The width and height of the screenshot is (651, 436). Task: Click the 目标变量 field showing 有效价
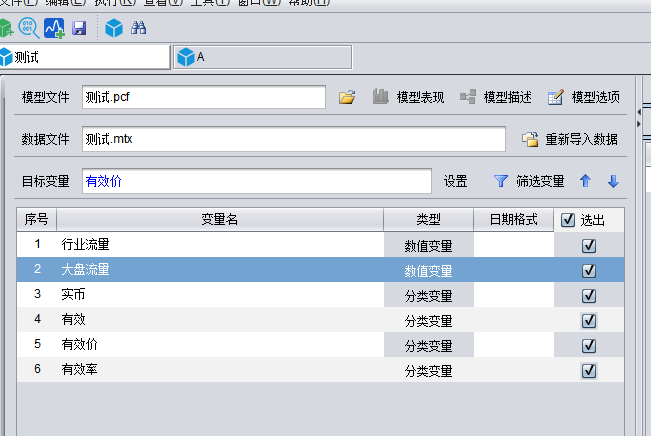(x=257, y=181)
